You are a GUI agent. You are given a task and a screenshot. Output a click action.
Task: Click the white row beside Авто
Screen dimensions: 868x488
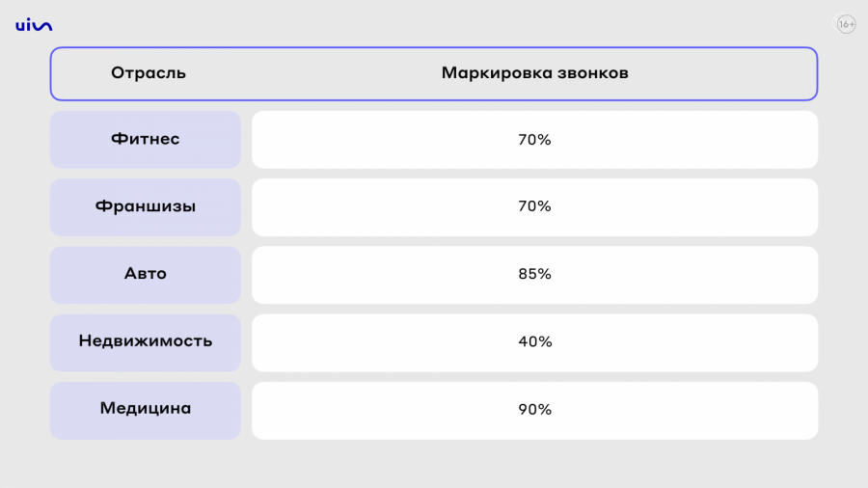point(534,275)
